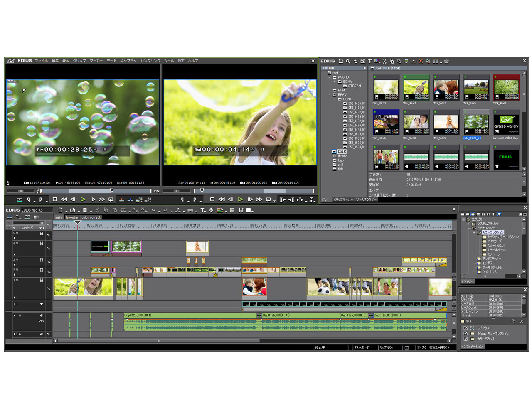This screenshot has height=399, width=532.
Task: Click the microphone voice-over icon
Action: click(x=212, y=210)
